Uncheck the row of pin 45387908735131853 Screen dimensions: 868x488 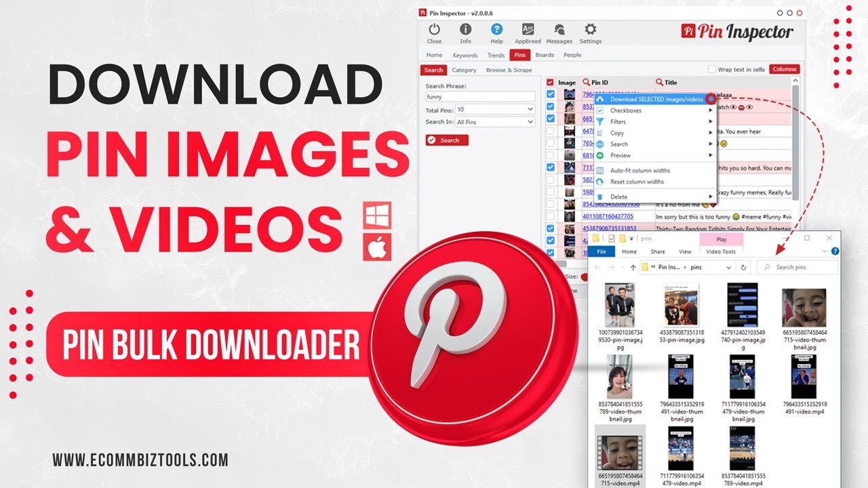coord(550,228)
